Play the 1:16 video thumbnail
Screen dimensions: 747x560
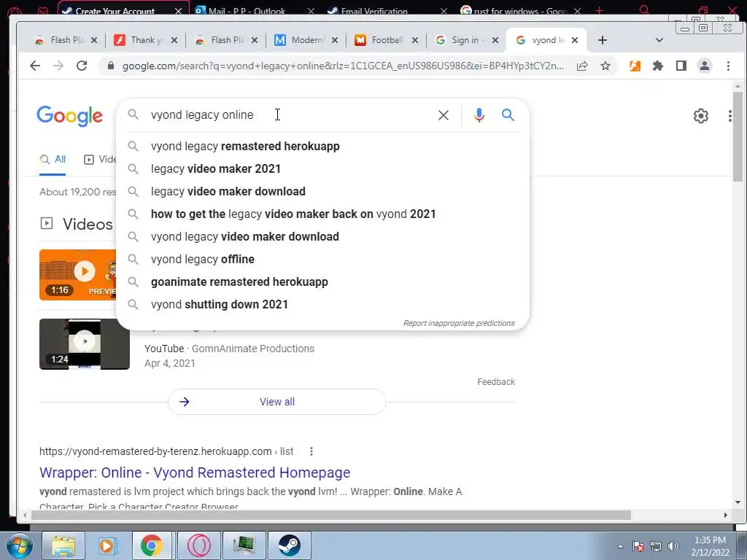[78, 275]
